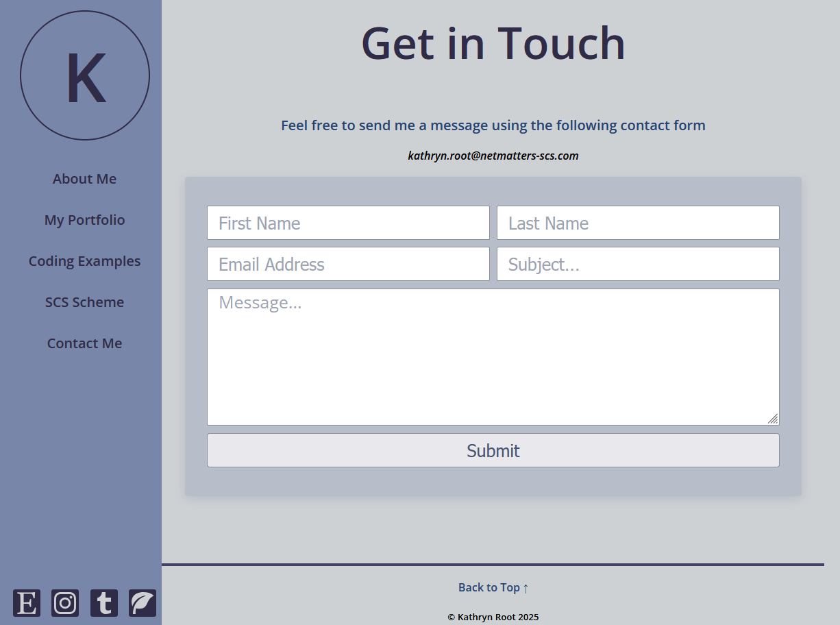Focus the Message text area
The image size is (840, 625).
point(493,357)
